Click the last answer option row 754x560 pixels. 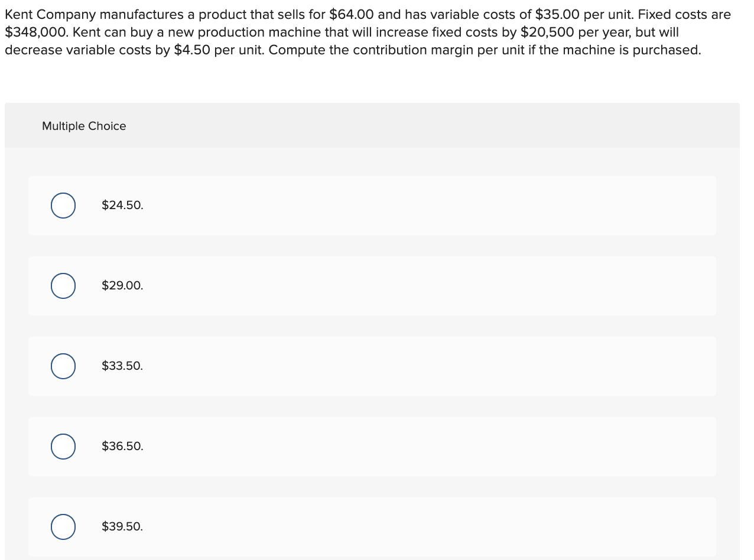click(372, 527)
